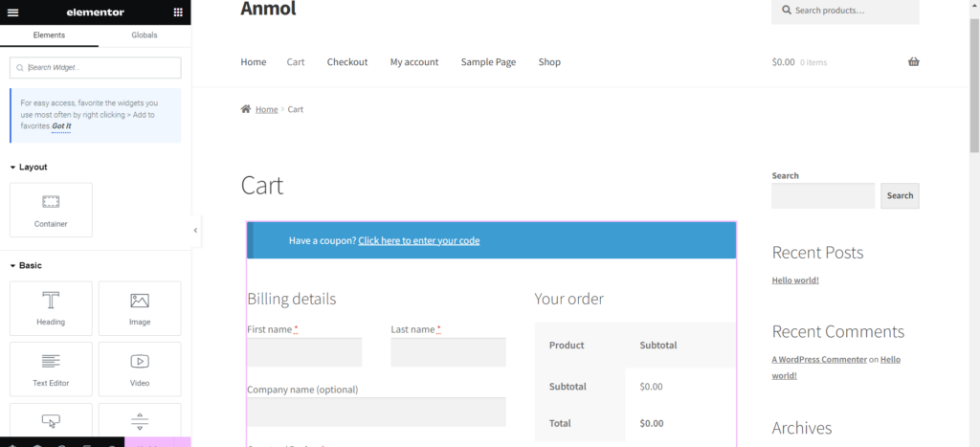The height and width of the screenshot is (447, 980).
Task: Open the Elementor hamburger menu
Action: pos(12,12)
